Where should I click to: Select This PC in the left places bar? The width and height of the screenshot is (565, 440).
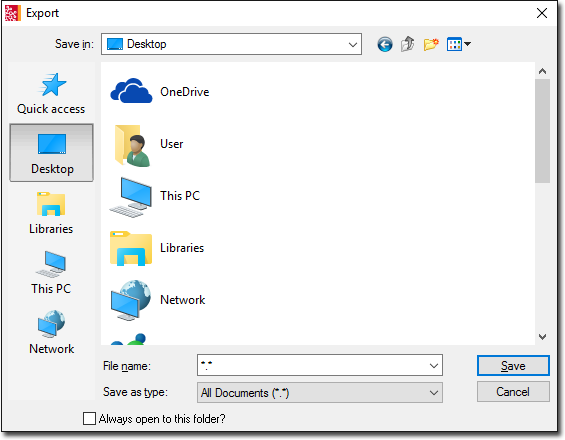click(51, 273)
